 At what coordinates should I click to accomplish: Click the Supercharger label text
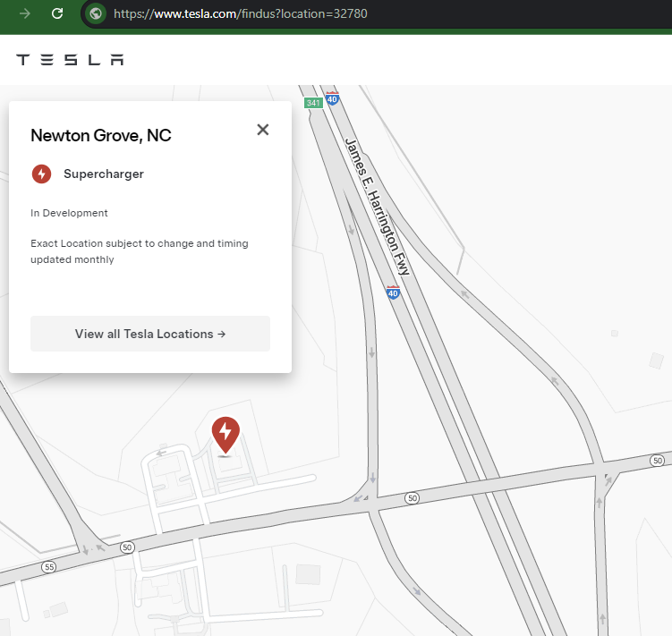point(104,174)
